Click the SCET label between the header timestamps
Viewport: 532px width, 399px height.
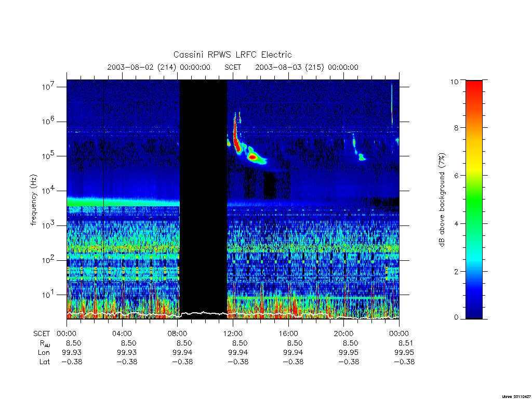click(233, 67)
